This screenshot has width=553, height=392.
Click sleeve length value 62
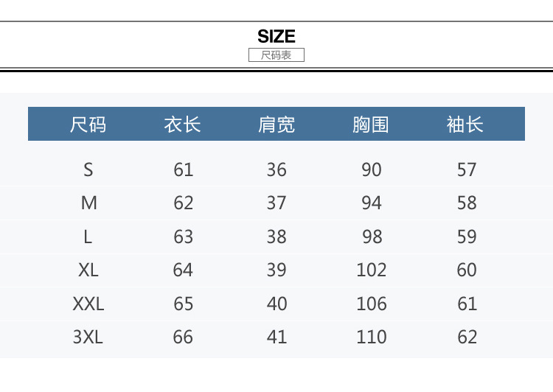click(x=467, y=337)
